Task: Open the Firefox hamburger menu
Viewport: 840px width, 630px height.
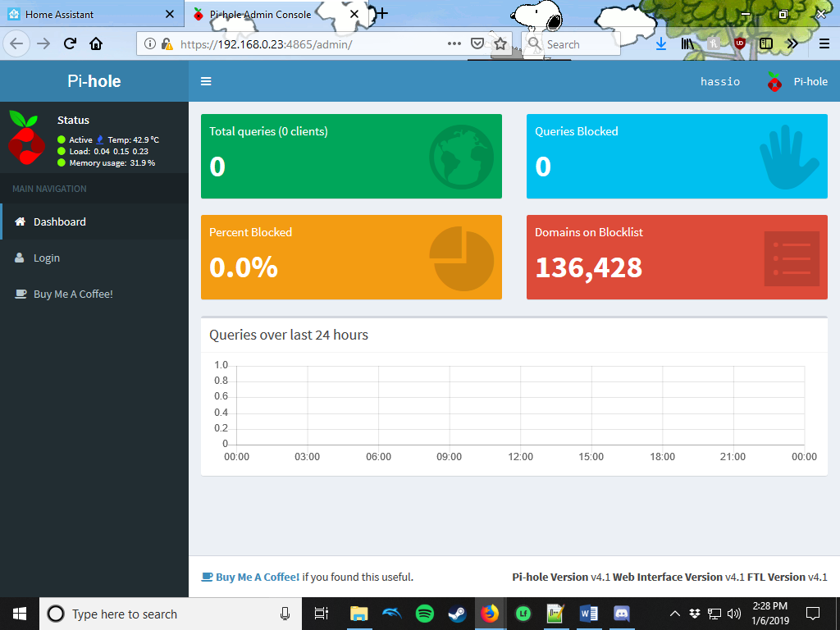Action: pyautogui.click(x=823, y=43)
